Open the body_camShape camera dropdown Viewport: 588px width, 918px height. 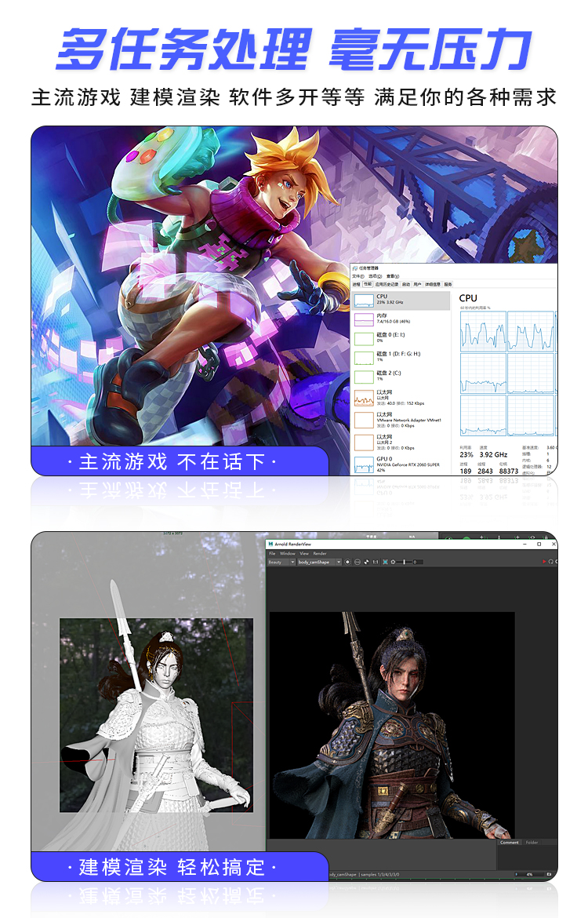(x=319, y=562)
